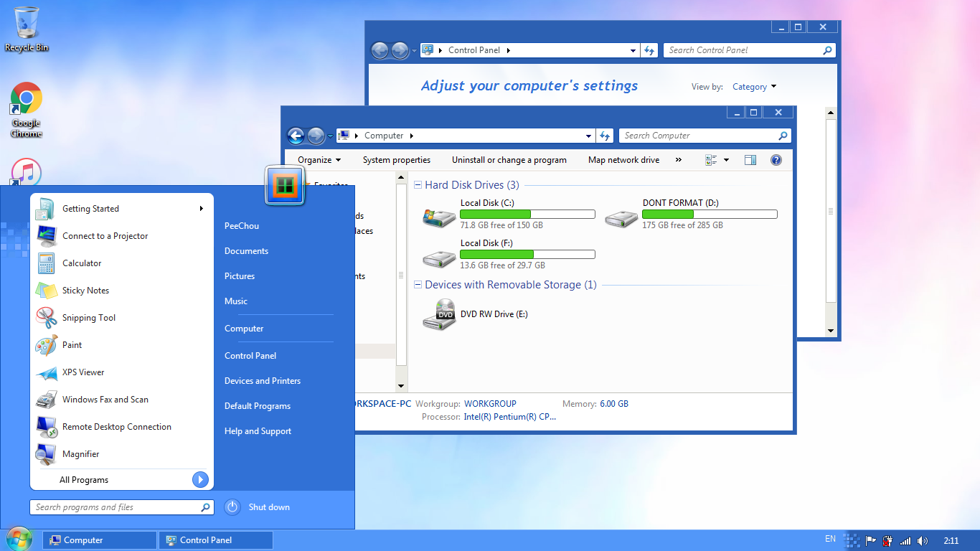Viewport: 980px width, 551px height.
Task: Open Pictures from the Start menu
Action: pos(240,276)
